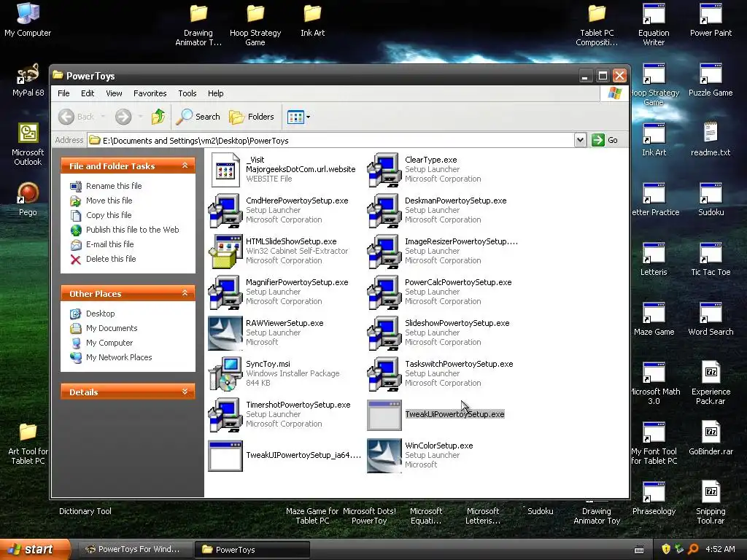The height and width of the screenshot is (560, 747).
Task: Select the WinColorSetup.exe icon
Action: point(384,456)
